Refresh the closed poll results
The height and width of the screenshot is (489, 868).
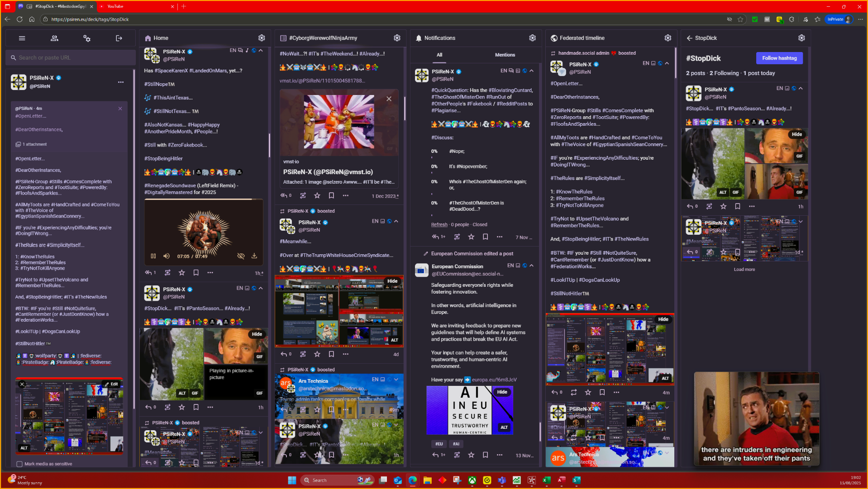click(x=439, y=224)
